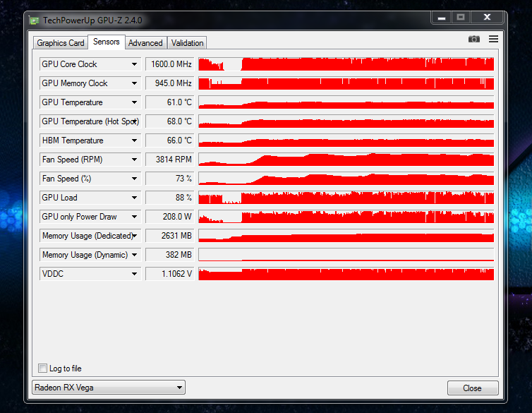532x413 pixels.
Task: Click the Hot Spot temperature history graph
Action: 346,121
